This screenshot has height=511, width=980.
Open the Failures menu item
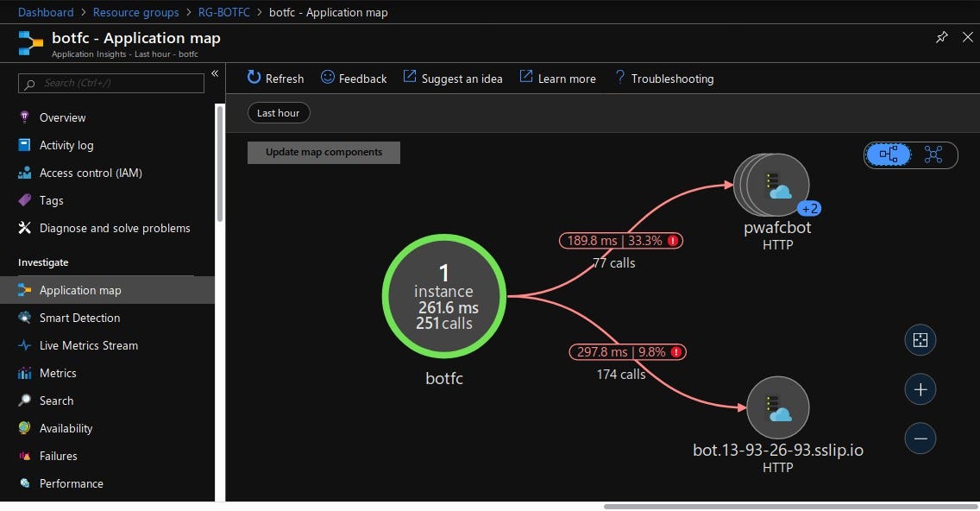coord(108,456)
